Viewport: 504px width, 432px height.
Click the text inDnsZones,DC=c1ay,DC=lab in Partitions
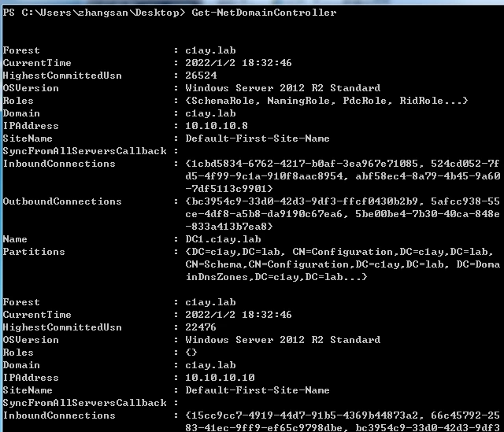pos(268,277)
